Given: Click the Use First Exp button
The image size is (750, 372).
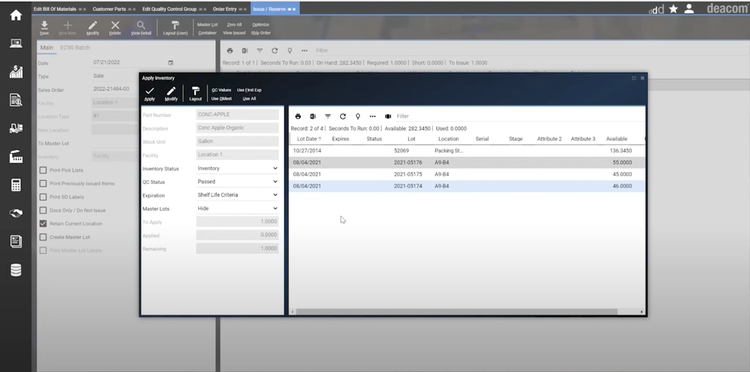Looking at the screenshot, I should 249,90.
